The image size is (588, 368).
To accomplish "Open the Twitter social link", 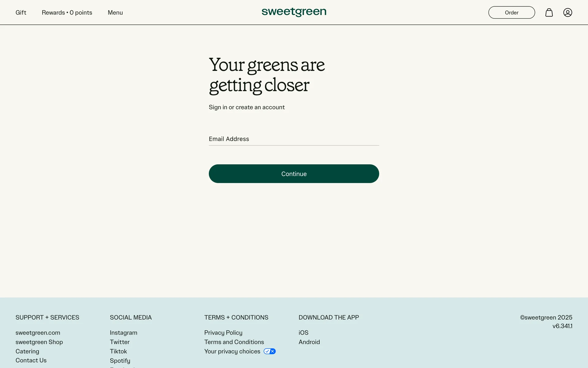I will (119, 342).
